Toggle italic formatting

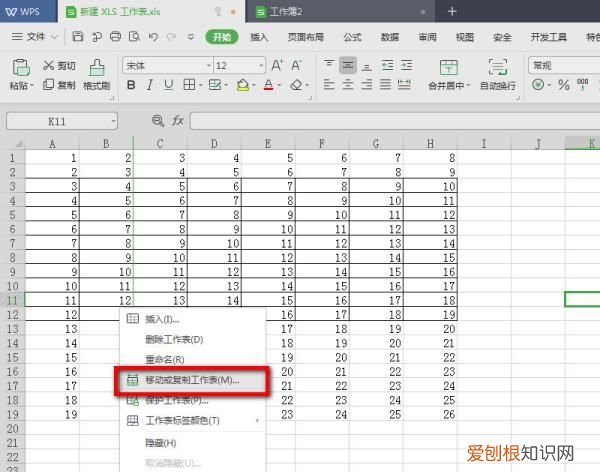[x=150, y=85]
